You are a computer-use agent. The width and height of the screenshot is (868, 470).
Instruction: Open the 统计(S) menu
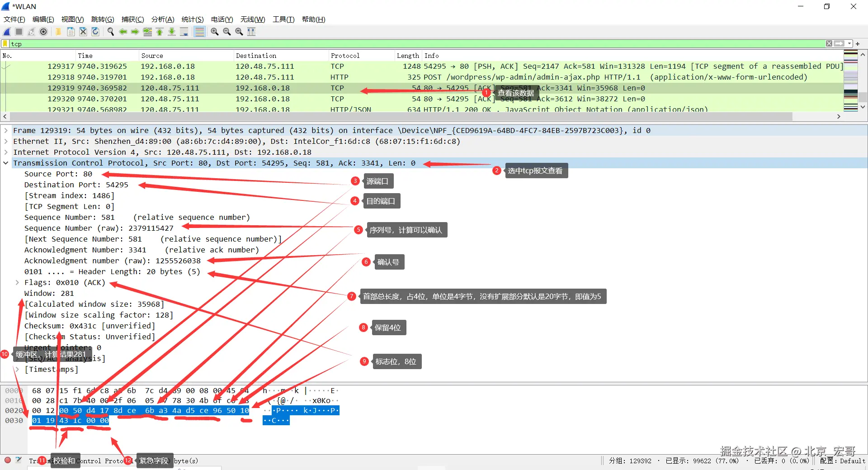(x=193, y=19)
